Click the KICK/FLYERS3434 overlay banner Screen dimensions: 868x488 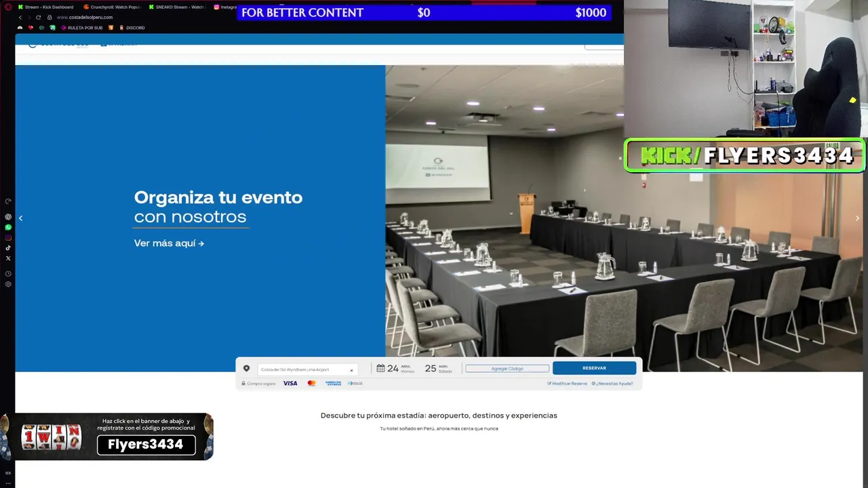[x=745, y=156]
